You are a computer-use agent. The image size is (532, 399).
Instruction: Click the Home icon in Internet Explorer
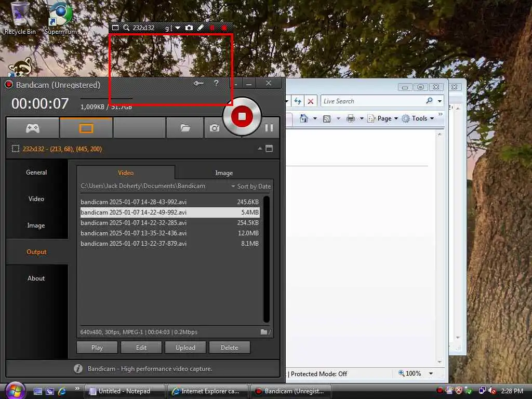tap(303, 118)
